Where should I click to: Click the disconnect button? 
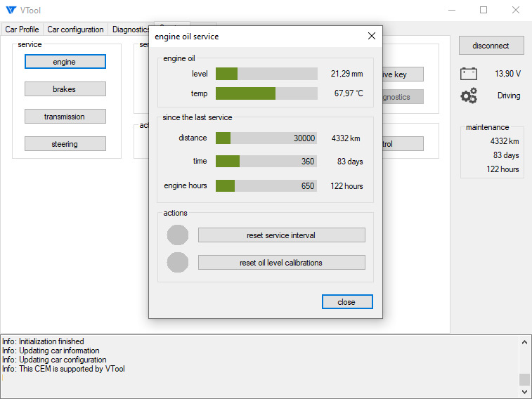491,46
